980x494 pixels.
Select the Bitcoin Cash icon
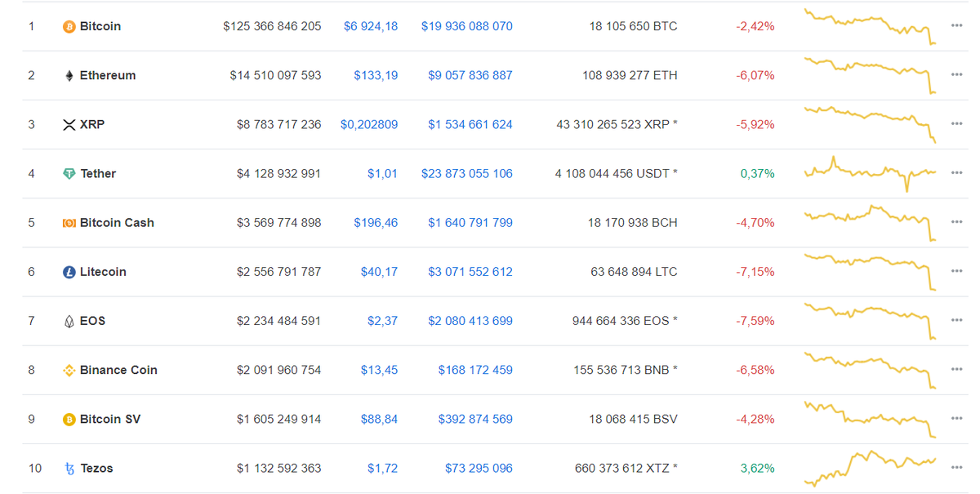69,222
